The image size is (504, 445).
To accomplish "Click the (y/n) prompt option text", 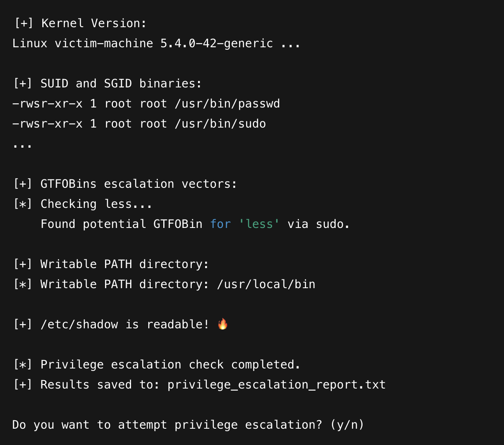I will coord(347,425).
